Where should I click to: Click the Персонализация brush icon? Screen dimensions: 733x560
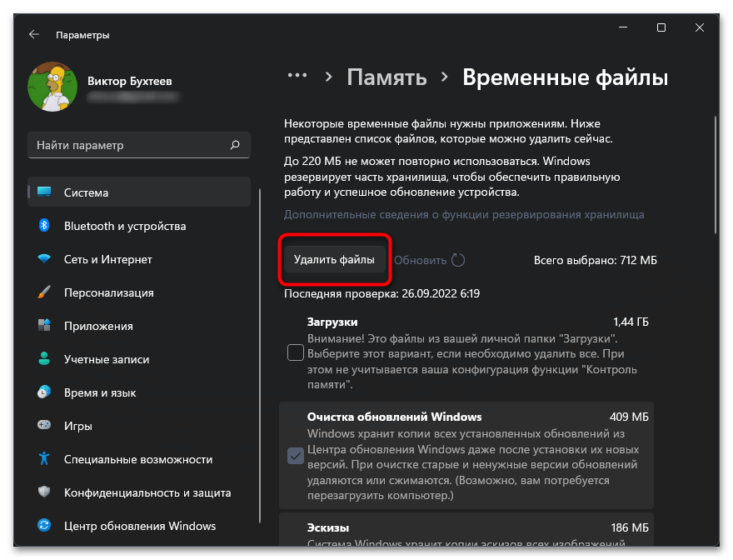pos(44,292)
